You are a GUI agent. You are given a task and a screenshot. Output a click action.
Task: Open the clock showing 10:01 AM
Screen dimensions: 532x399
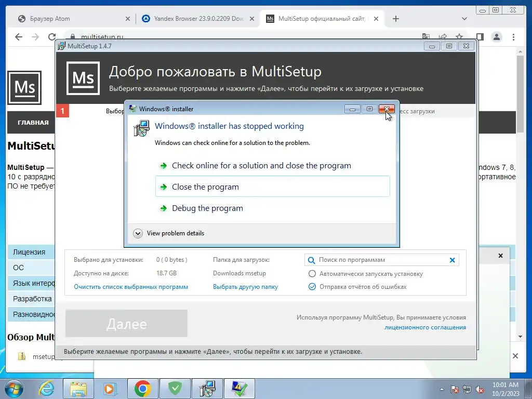coord(505,389)
